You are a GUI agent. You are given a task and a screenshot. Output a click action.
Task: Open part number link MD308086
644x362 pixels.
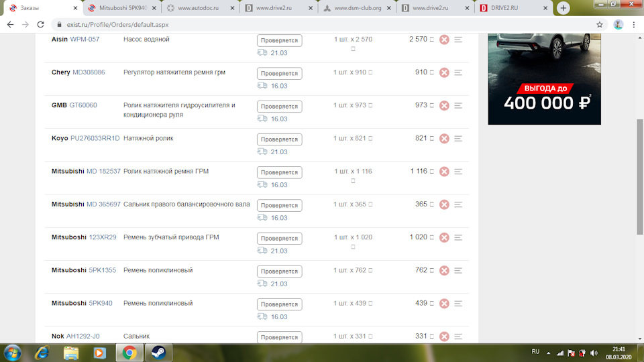89,72
